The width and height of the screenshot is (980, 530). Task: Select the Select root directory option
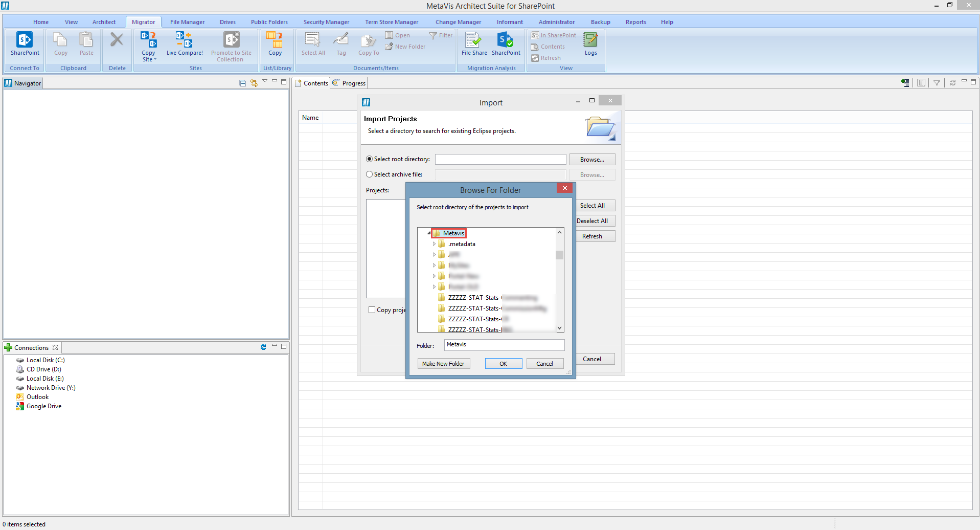pyautogui.click(x=369, y=159)
